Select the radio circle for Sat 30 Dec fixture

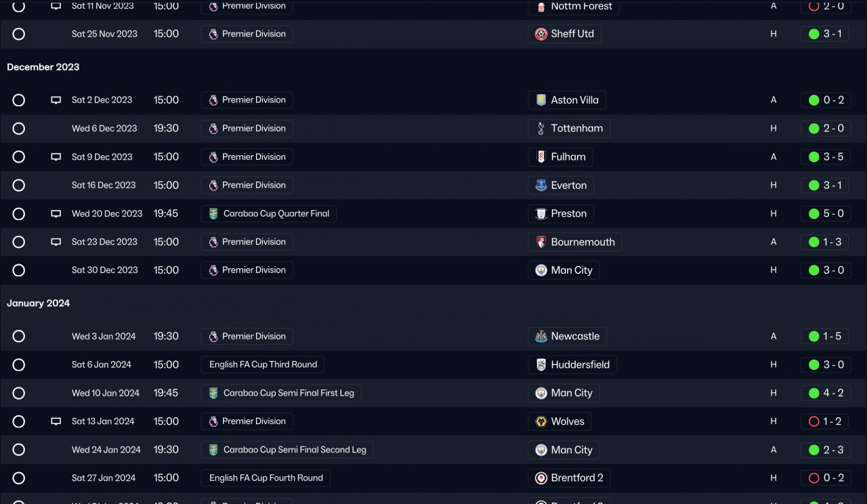coord(19,270)
